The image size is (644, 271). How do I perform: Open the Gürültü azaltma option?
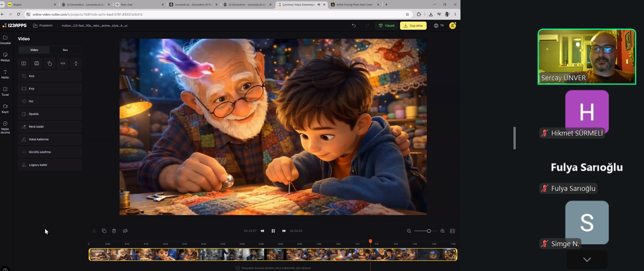pyautogui.click(x=50, y=152)
